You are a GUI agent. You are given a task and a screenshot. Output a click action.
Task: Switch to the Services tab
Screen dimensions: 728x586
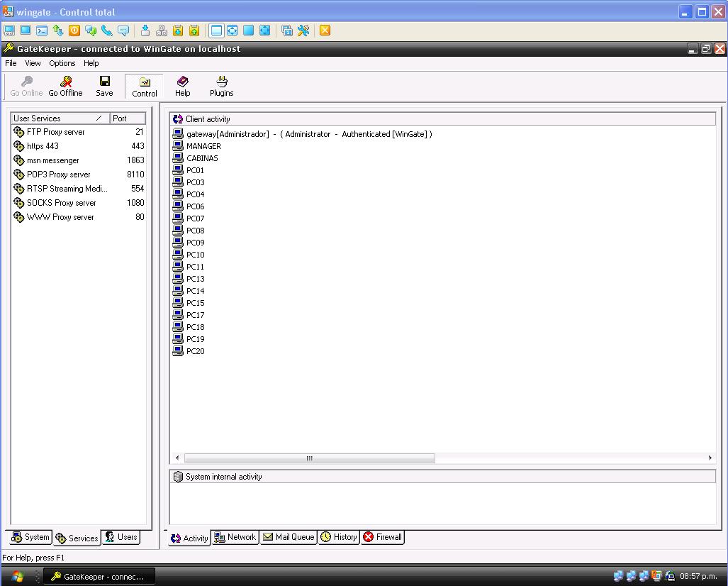pyautogui.click(x=77, y=538)
